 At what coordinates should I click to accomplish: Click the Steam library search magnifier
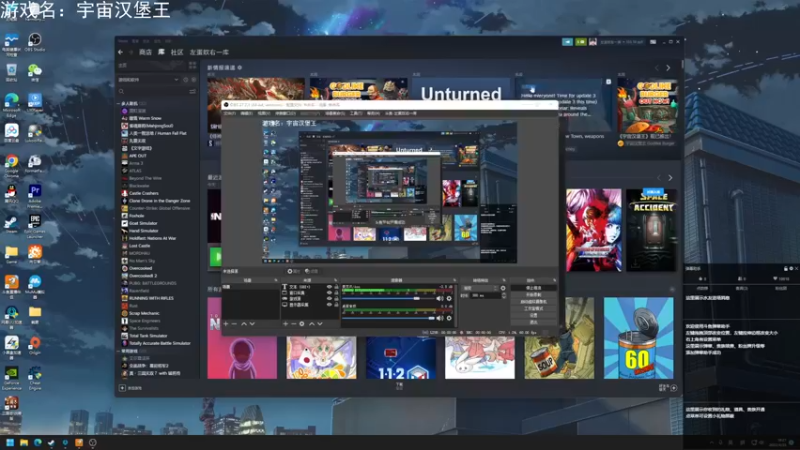(x=121, y=91)
